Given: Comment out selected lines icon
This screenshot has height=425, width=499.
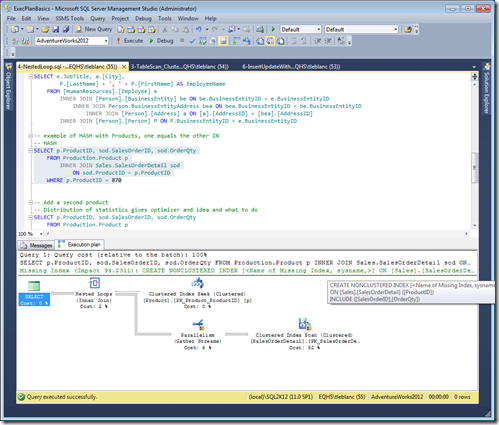Looking at the screenshot, I should click(x=294, y=41).
